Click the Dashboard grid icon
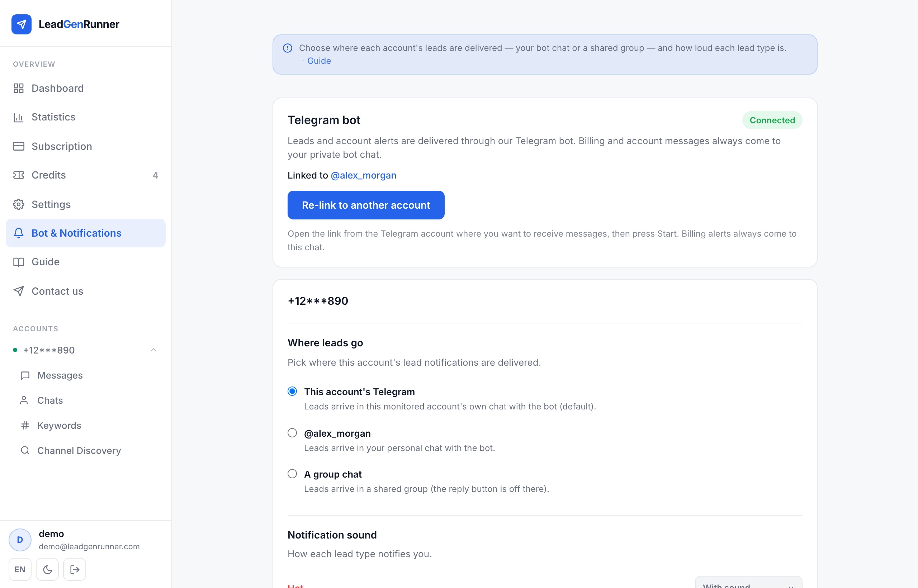The height and width of the screenshot is (588, 918). click(x=19, y=88)
